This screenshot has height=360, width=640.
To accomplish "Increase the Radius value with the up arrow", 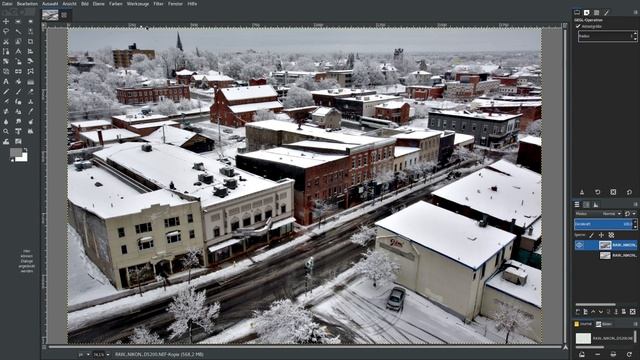I will pyautogui.click(x=635, y=34).
